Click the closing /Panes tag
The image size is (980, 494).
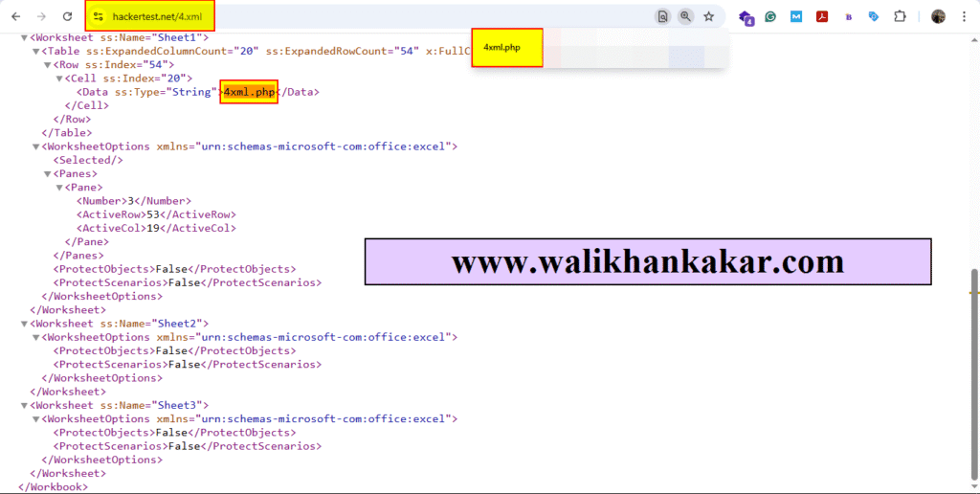tap(78, 255)
